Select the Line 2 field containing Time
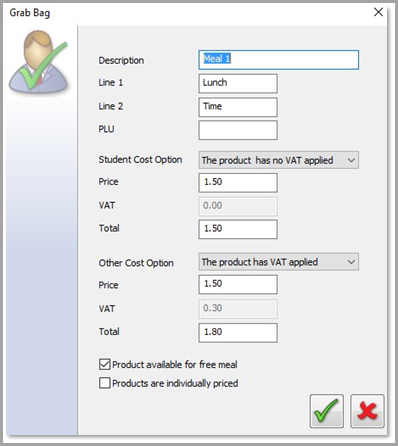Viewport: 398px width, 446px height. click(238, 107)
